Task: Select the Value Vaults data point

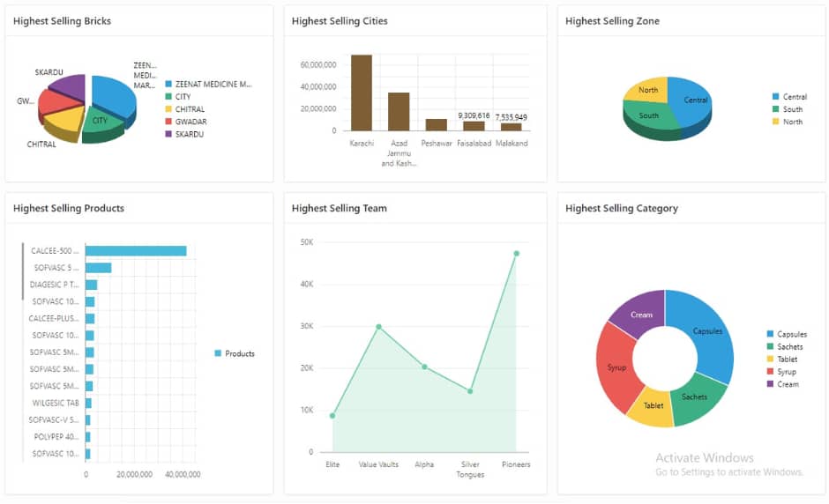Action: coord(378,327)
